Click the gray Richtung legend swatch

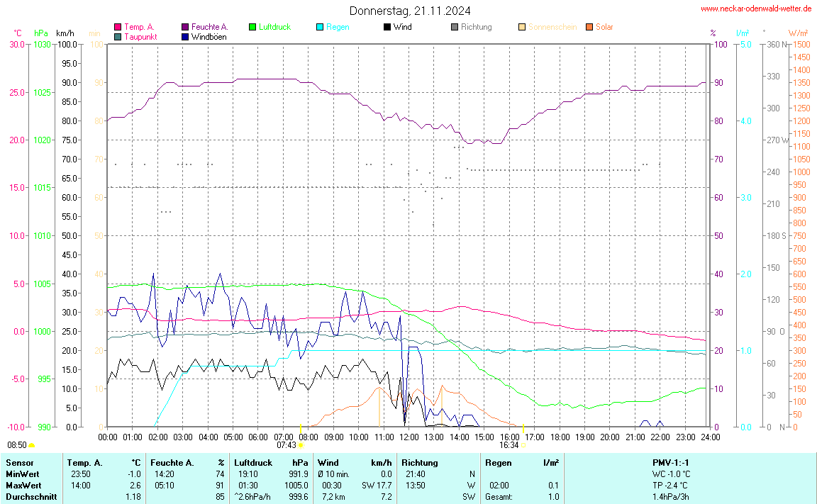coord(455,28)
